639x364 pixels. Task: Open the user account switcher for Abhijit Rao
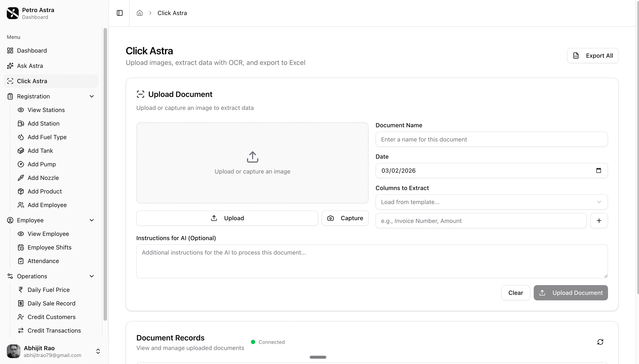pyautogui.click(x=98, y=351)
